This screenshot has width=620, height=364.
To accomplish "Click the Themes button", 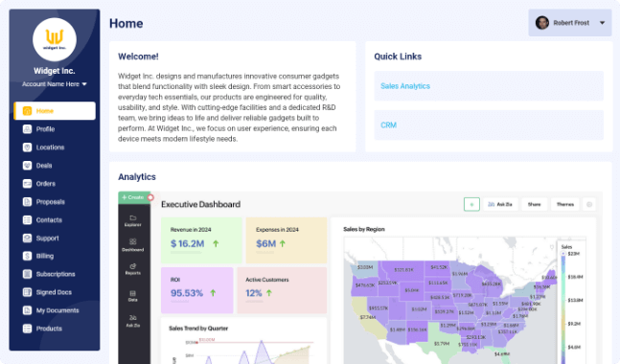I will 565,204.
